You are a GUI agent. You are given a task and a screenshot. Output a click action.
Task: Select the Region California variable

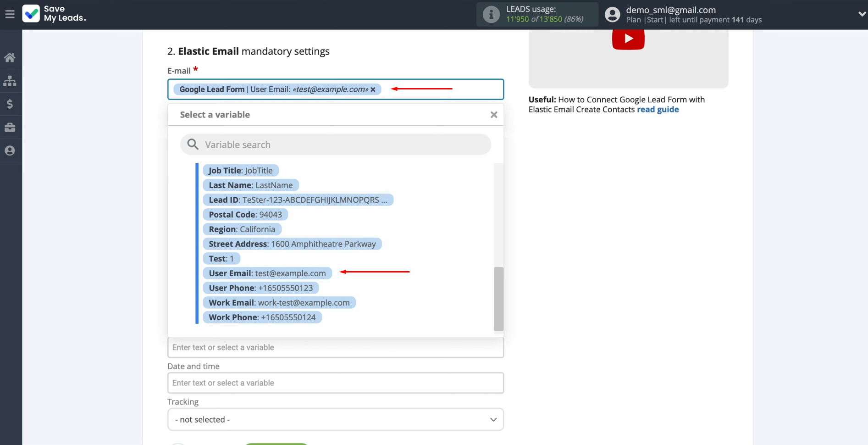coord(242,229)
